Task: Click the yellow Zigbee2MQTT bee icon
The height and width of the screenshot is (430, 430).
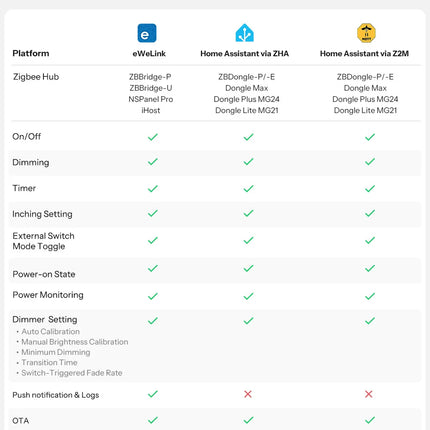Action: (x=366, y=33)
